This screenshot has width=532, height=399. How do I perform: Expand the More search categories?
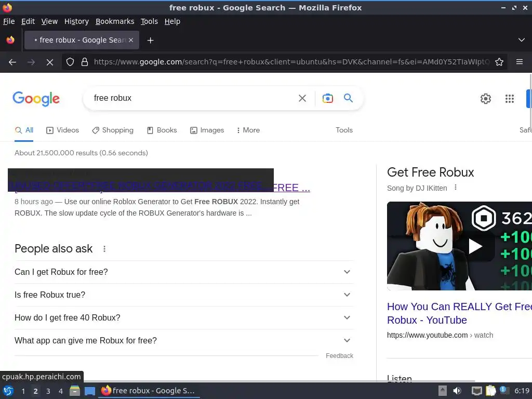[x=248, y=130]
